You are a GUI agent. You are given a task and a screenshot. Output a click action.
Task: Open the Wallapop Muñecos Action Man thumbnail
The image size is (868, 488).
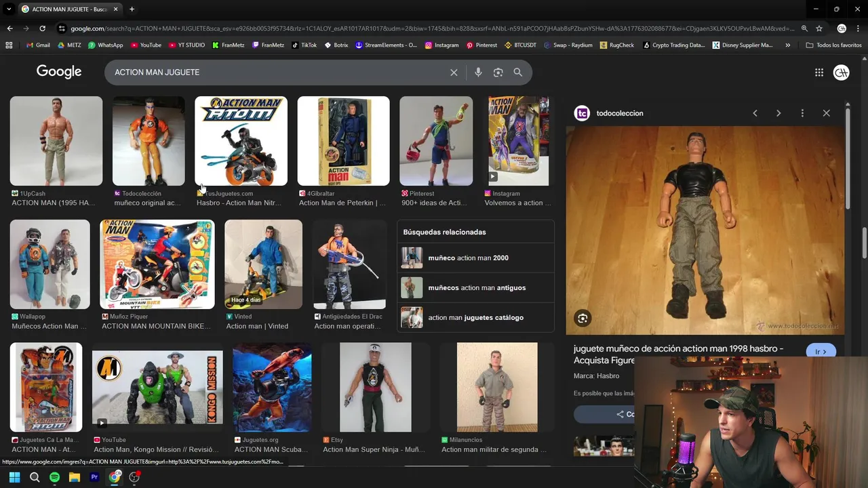50,264
